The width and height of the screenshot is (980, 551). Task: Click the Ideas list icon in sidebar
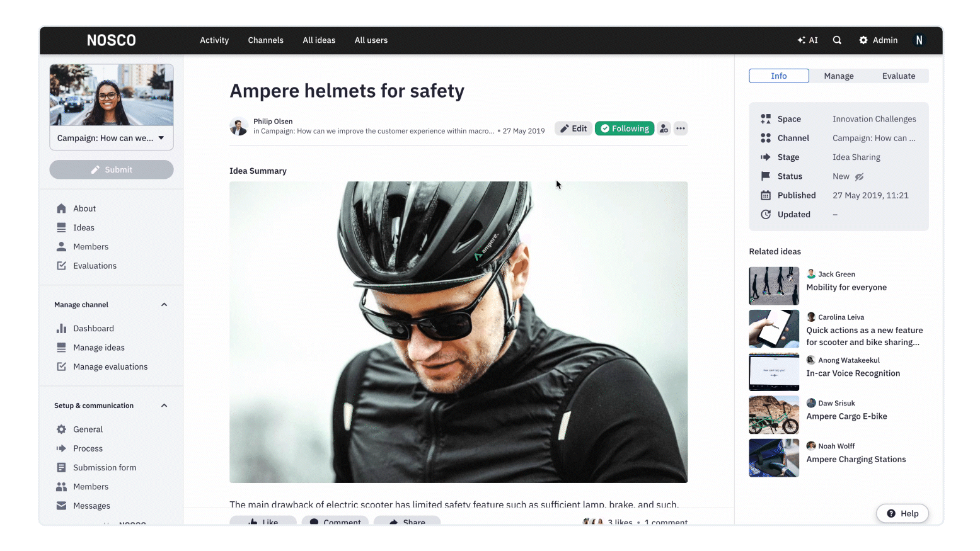point(61,227)
